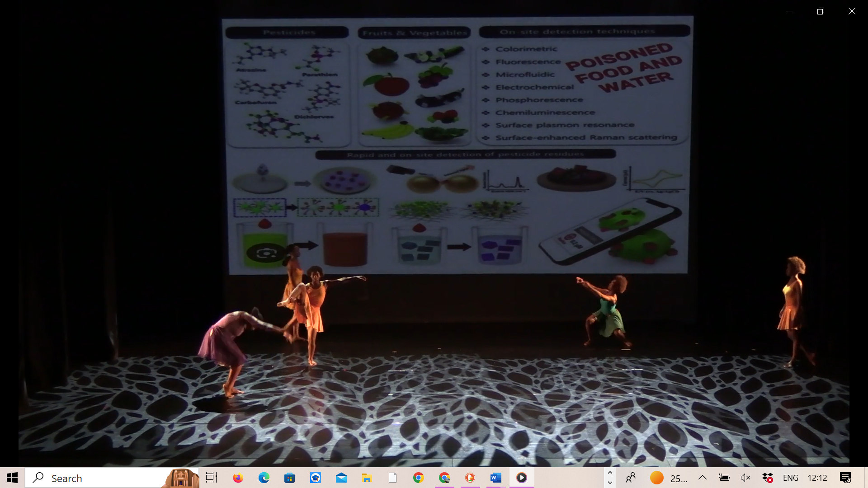The width and height of the screenshot is (868, 488).
Task: Open the clock showing 12:12
Action: click(x=817, y=478)
